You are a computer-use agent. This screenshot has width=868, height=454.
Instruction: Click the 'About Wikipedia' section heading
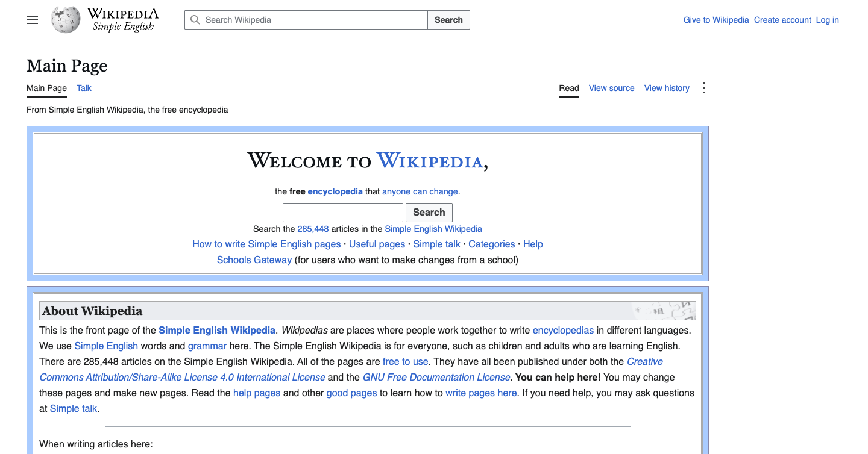tap(92, 311)
